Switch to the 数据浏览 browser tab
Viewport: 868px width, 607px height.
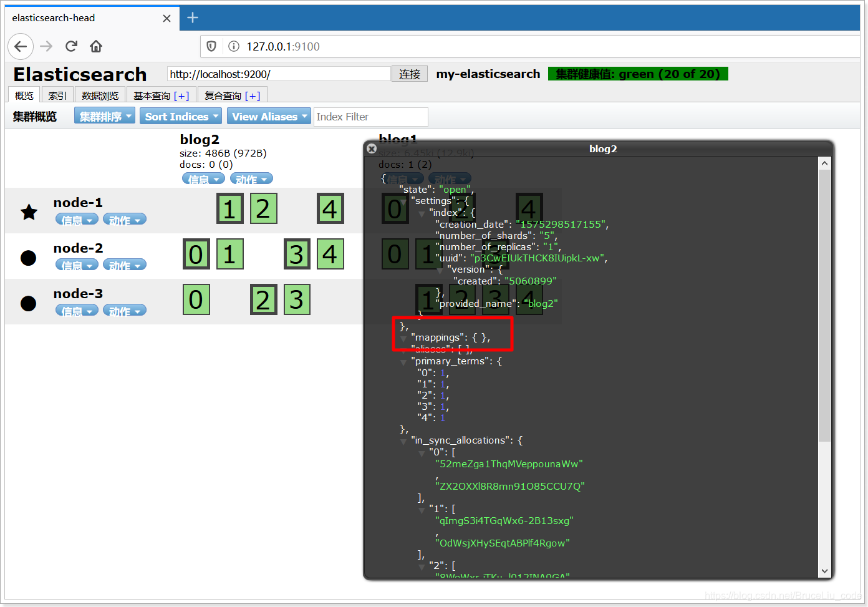100,95
